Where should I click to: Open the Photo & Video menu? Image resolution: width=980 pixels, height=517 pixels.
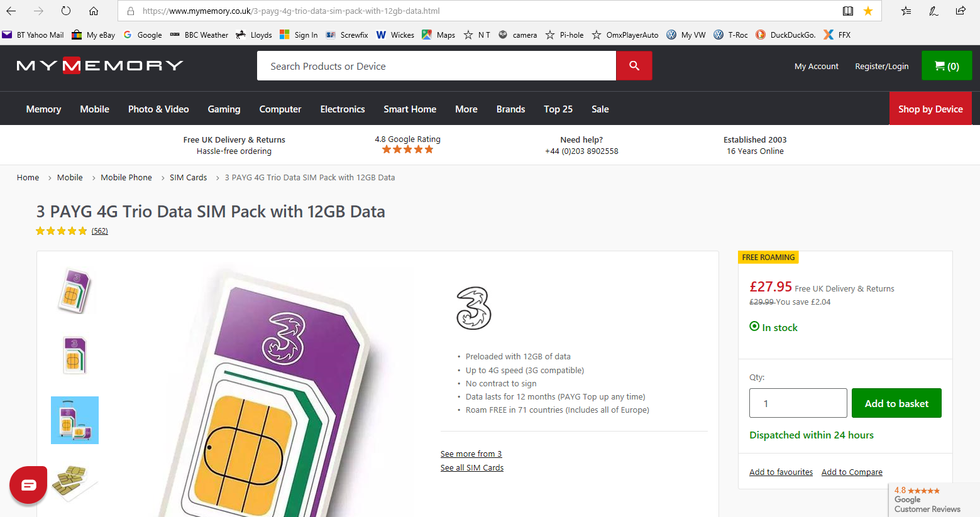pyautogui.click(x=158, y=109)
